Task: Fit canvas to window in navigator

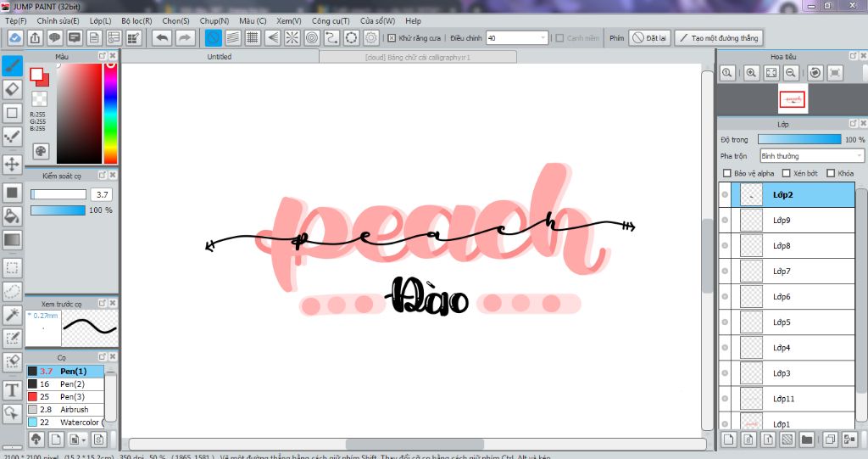Action: [771, 73]
